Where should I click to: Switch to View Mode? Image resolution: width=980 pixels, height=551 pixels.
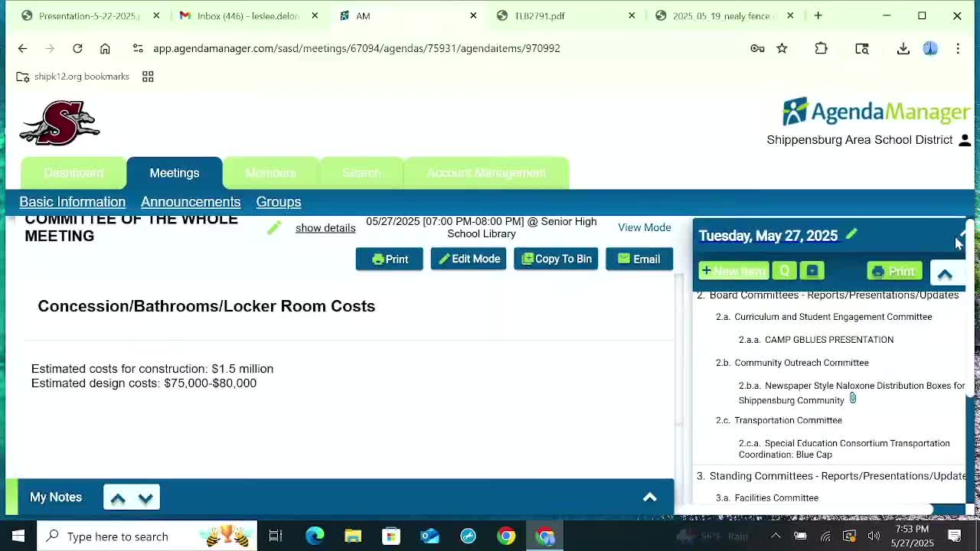pyautogui.click(x=645, y=227)
